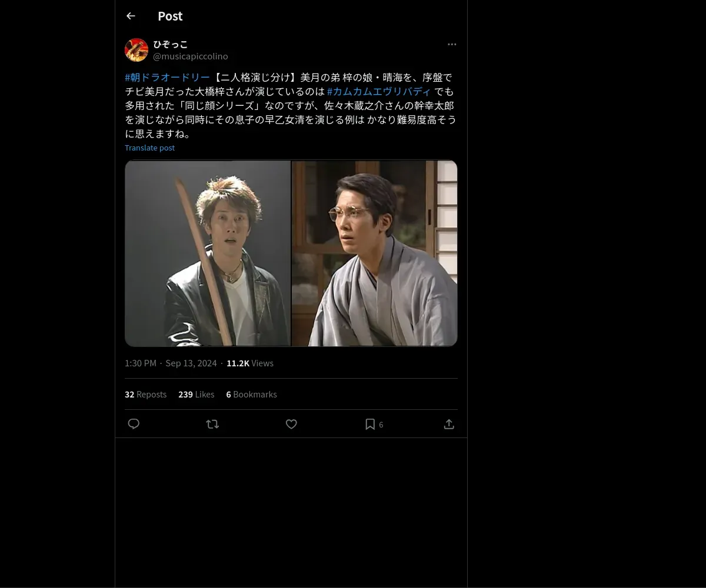This screenshot has width=706, height=588.
Task: Open the more options ellipsis menu
Action: [x=452, y=44]
